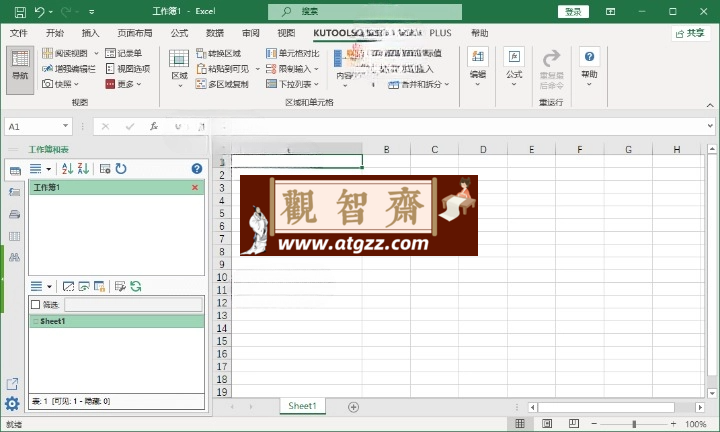Expand the Name Box dropdown

click(65, 126)
